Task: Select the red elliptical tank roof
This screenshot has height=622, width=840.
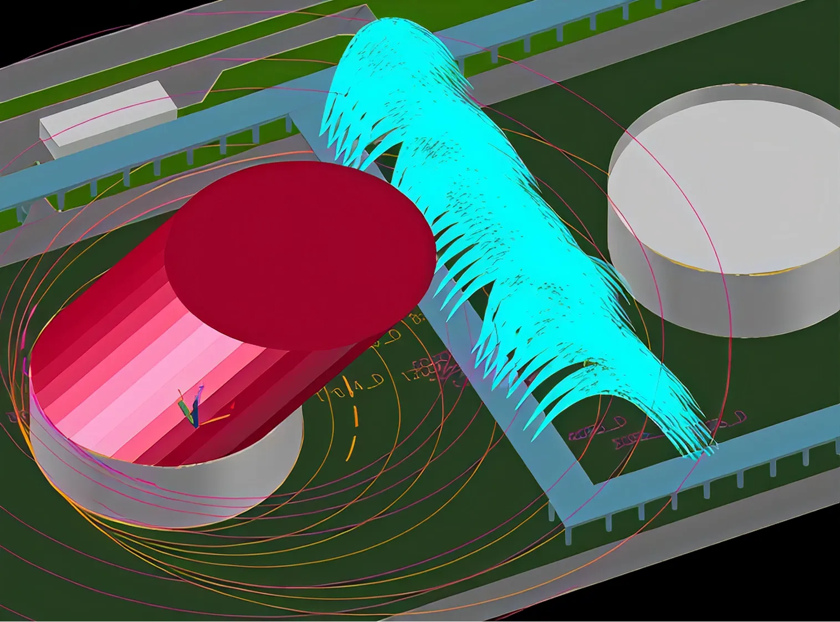Action: [300, 255]
